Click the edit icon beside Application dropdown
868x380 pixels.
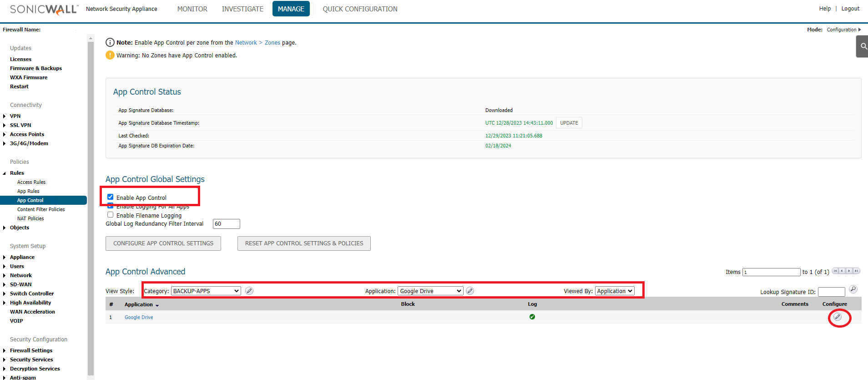coord(470,291)
